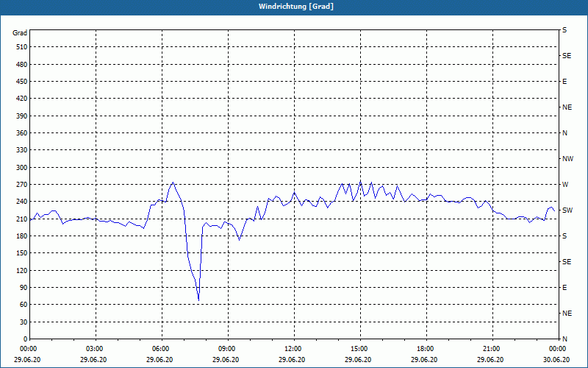Pick the "270" y-axis value

point(22,185)
